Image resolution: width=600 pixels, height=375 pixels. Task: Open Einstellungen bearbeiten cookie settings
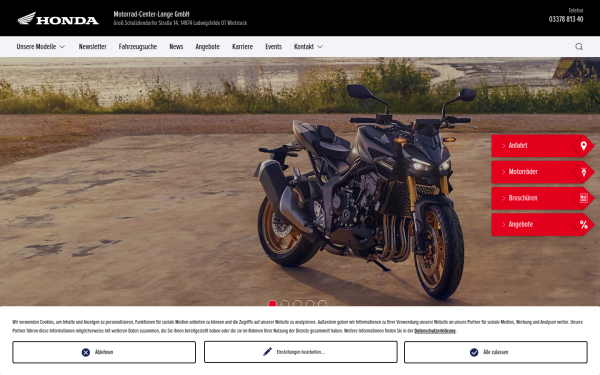(301, 352)
